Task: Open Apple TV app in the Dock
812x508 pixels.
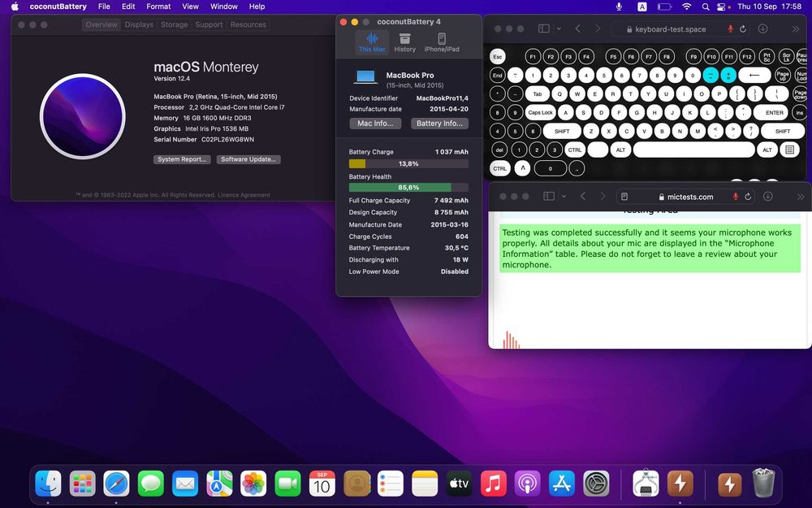Action: [x=459, y=484]
